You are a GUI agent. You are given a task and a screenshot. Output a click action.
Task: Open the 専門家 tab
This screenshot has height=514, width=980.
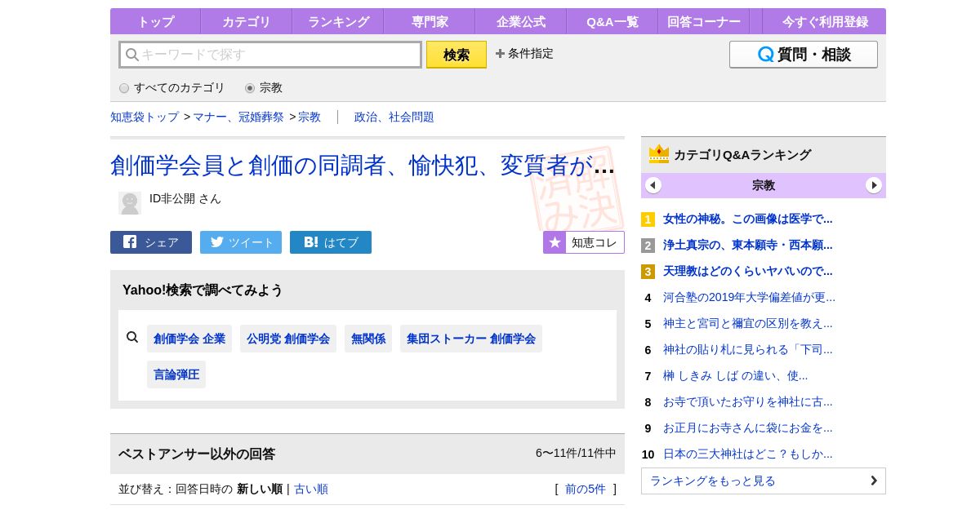coord(429,22)
